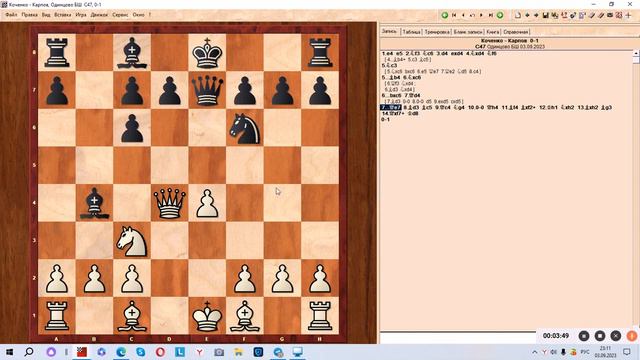The image size is (640, 360).
Task: Click the white pawn on e4
Action: [x=207, y=203]
